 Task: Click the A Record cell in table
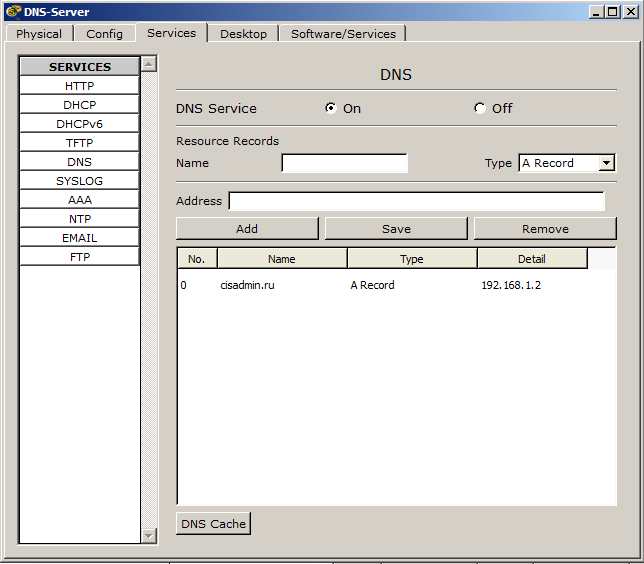373,285
